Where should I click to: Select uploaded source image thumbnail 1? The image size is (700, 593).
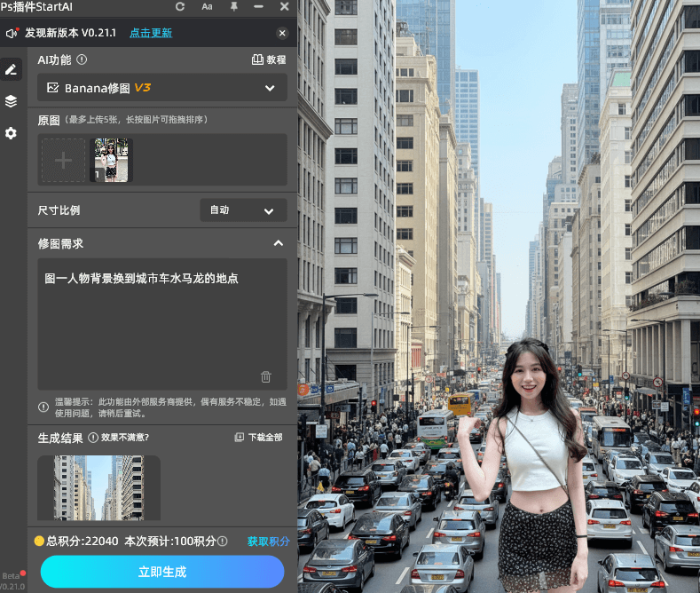point(111,160)
